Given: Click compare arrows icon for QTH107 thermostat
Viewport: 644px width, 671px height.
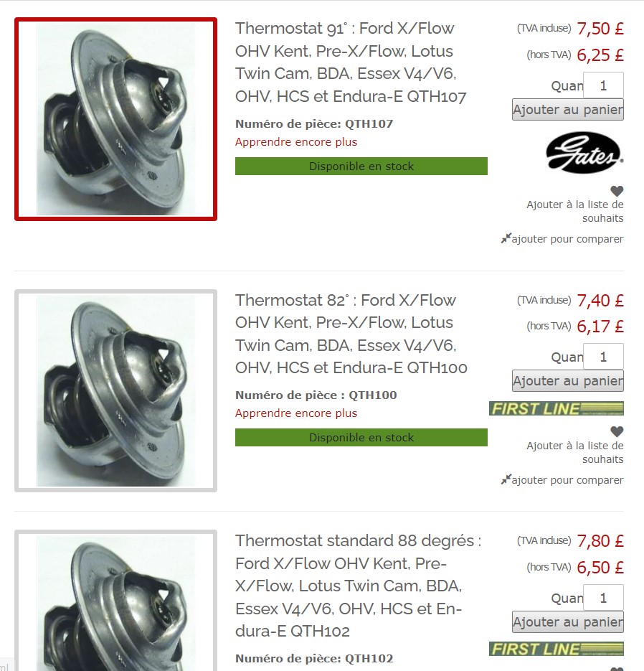Looking at the screenshot, I should click(x=506, y=238).
